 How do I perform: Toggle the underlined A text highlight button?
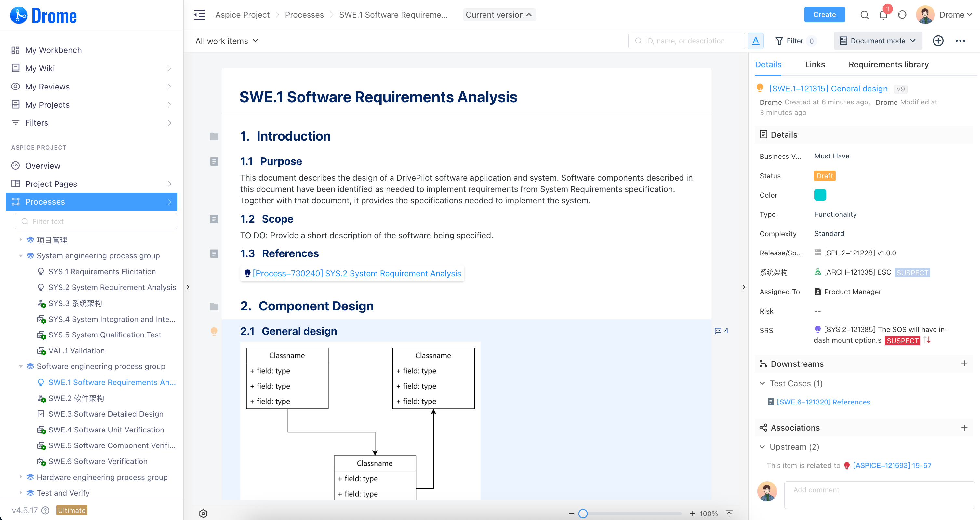[x=756, y=41]
